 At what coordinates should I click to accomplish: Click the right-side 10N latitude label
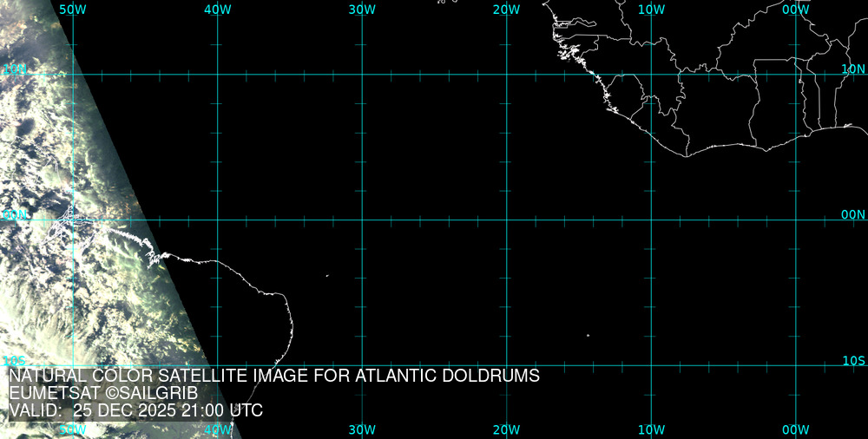coord(853,69)
